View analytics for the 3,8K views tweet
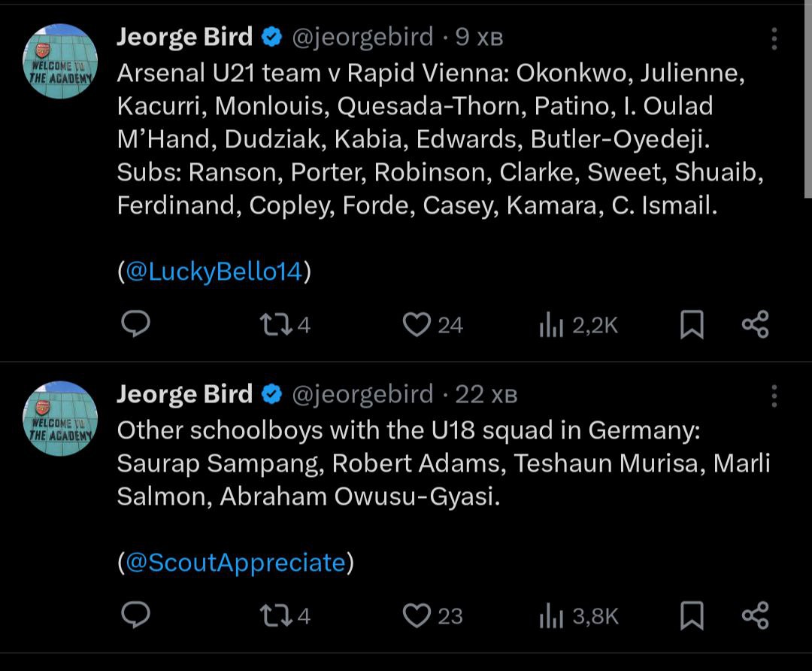The height and width of the screenshot is (671, 812). click(551, 616)
